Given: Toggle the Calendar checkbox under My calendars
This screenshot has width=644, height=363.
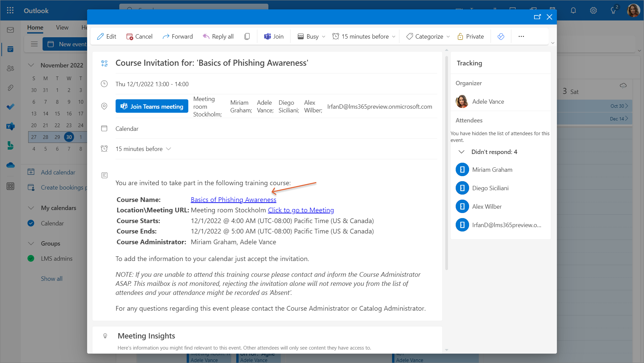Looking at the screenshot, I should pos(31,223).
